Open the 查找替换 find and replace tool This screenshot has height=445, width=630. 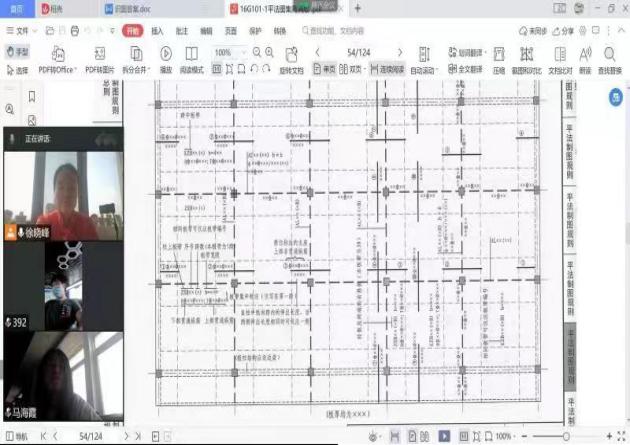click(x=610, y=53)
